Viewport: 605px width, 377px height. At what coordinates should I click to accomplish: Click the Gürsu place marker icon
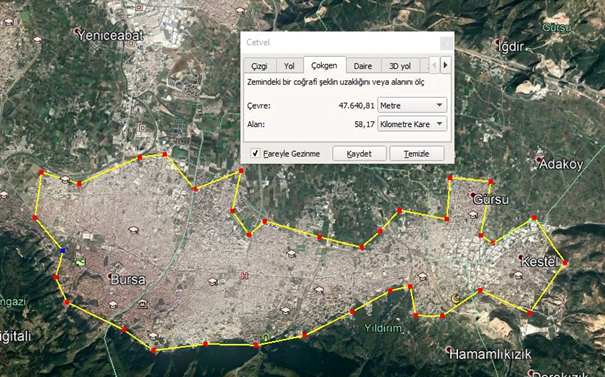tap(473, 195)
